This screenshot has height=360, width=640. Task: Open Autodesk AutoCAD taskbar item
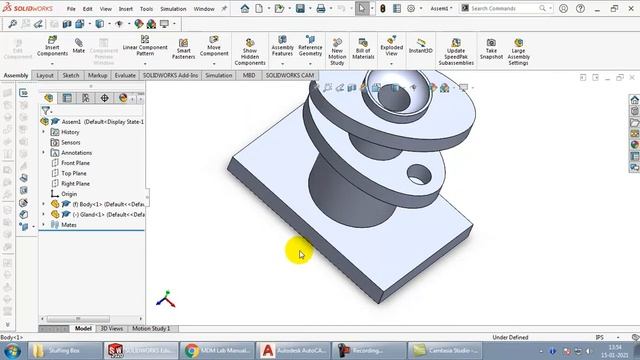(x=294, y=351)
